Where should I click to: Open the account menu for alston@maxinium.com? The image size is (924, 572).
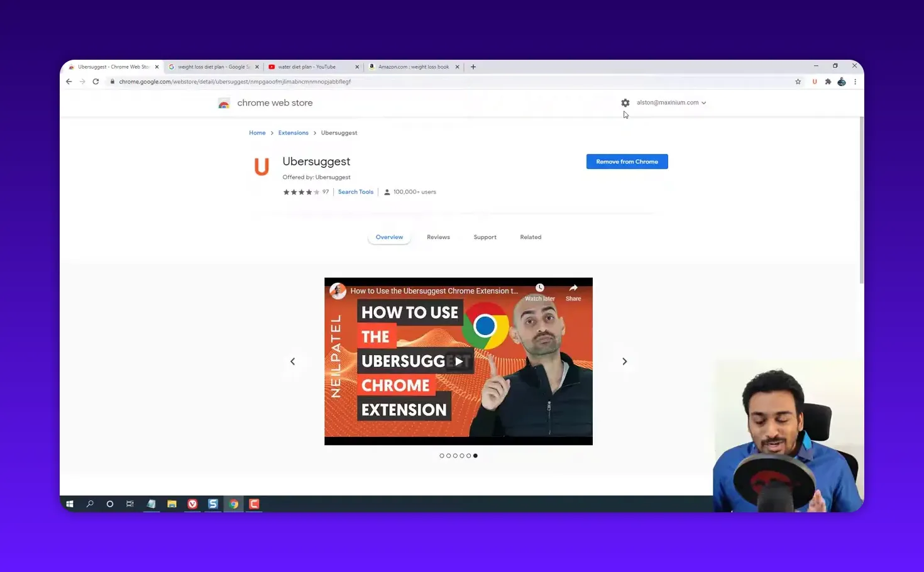click(x=668, y=102)
